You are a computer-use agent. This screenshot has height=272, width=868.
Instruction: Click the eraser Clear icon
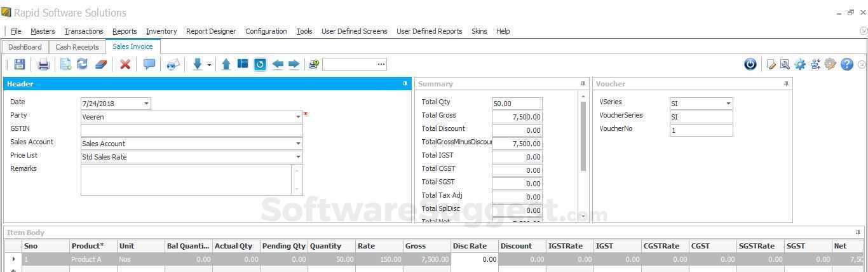click(x=101, y=64)
